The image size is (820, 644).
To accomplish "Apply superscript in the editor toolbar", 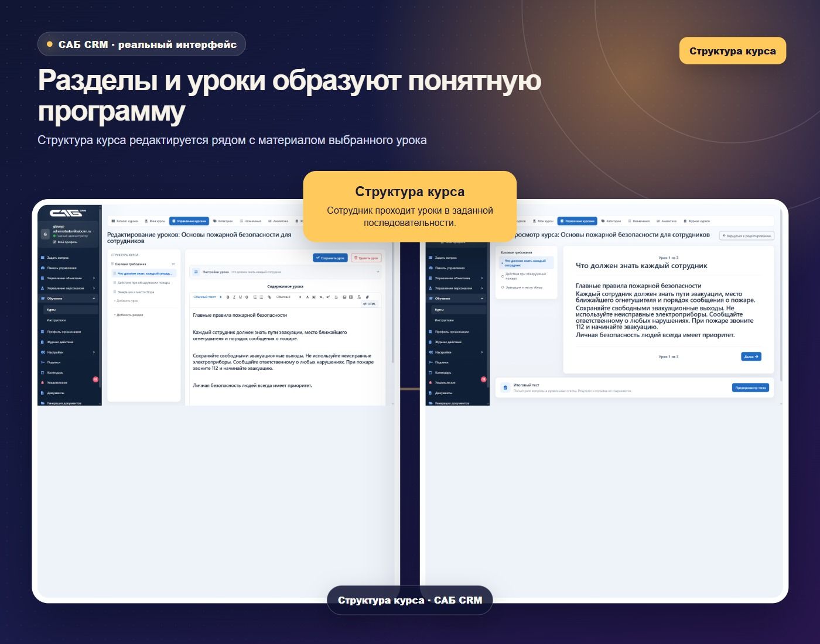I will coord(328,297).
